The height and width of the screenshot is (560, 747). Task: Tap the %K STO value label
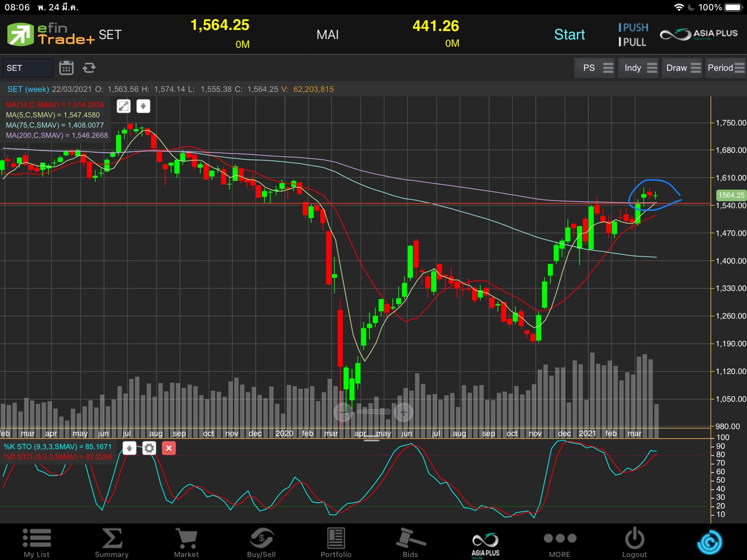point(58,447)
